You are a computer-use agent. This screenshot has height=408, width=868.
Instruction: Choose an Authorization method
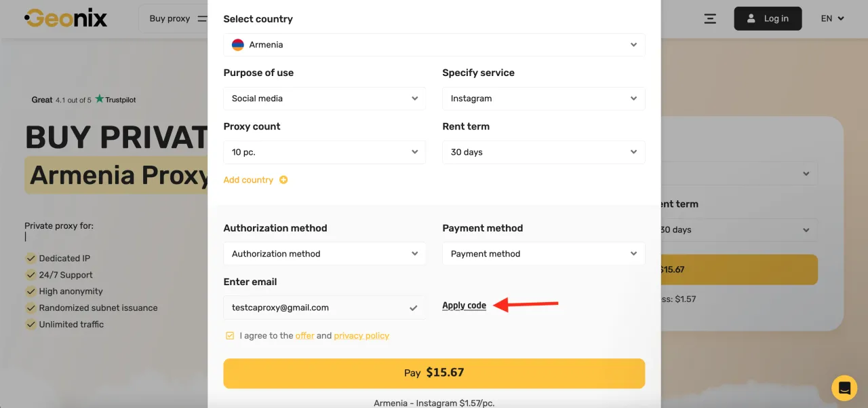click(324, 254)
